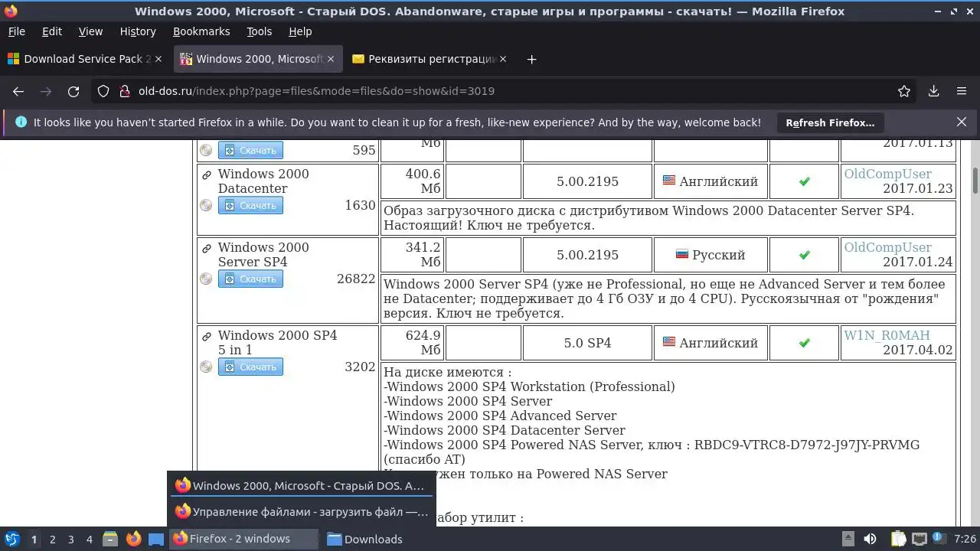The height and width of the screenshot is (551, 980).
Task: Click the link chain icon next to Windows 2000 SP4 5 in 1
Action: point(206,336)
